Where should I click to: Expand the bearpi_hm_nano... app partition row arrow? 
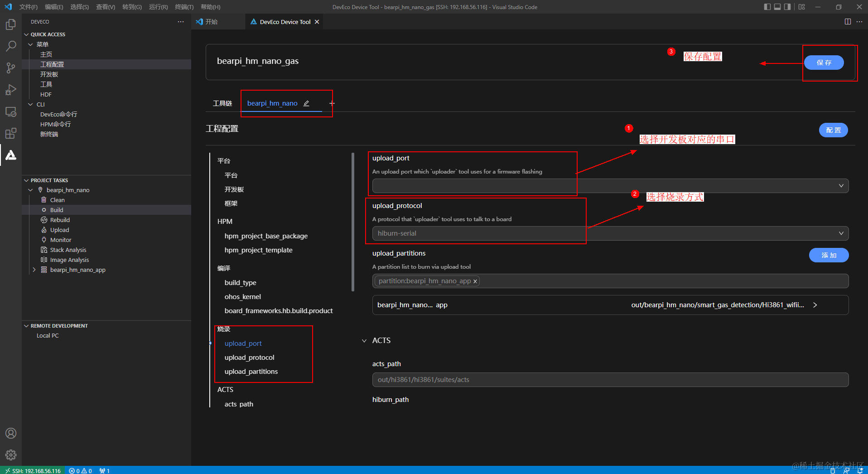815,305
